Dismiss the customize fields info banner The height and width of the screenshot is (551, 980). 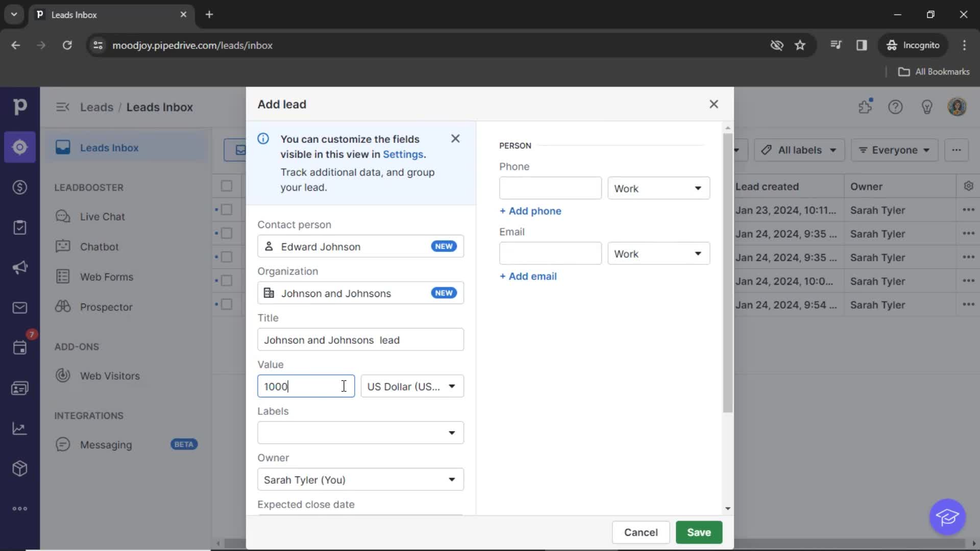(x=455, y=139)
